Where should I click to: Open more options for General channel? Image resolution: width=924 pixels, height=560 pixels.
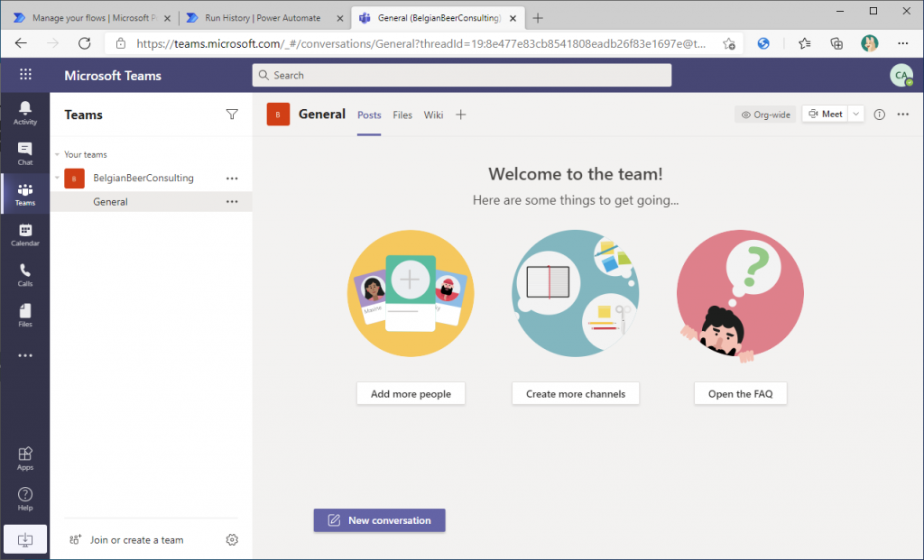click(x=232, y=201)
